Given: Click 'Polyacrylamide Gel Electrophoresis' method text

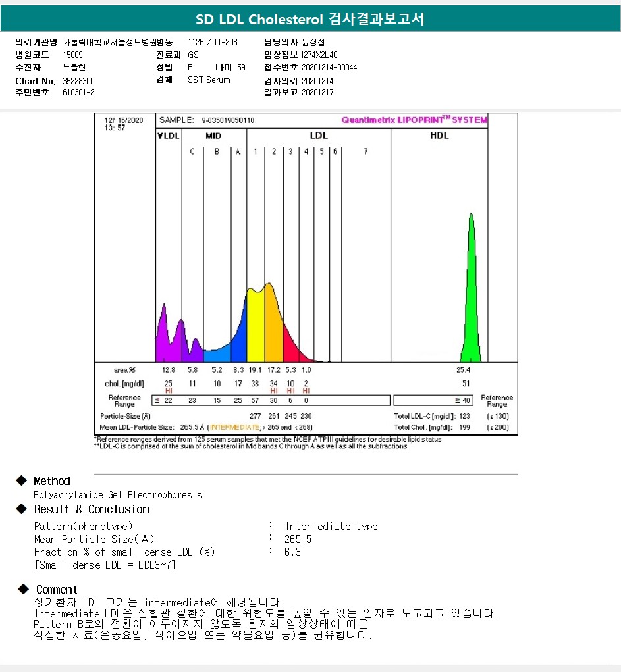Looking at the screenshot, I should (x=117, y=495).
